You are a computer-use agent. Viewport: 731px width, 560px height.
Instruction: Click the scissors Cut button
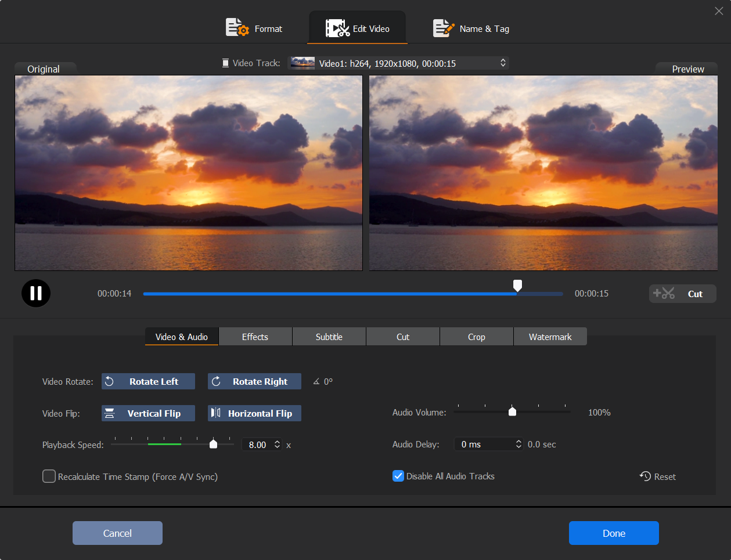[x=682, y=294]
